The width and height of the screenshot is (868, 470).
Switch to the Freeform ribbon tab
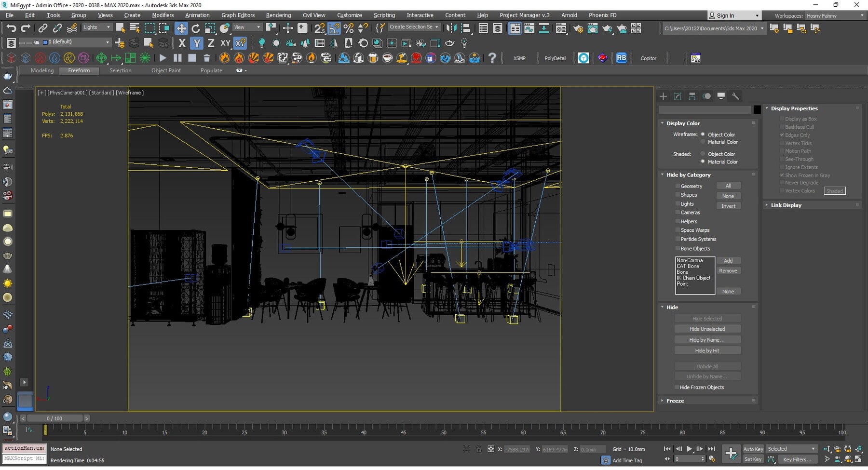pyautogui.click(x=79, y=70)
